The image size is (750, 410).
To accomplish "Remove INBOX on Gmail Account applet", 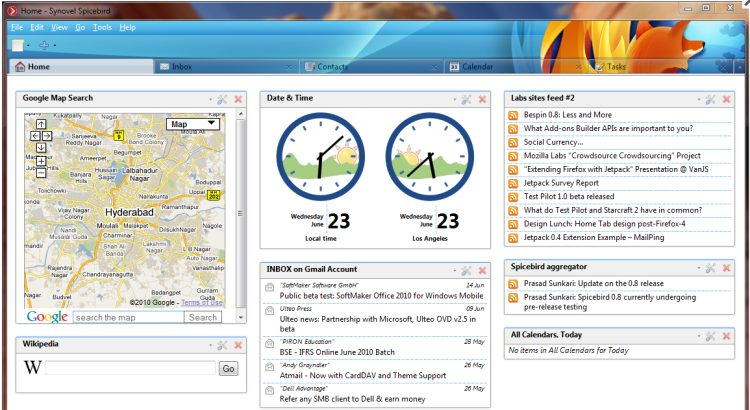I will click(x=482, y=271).
